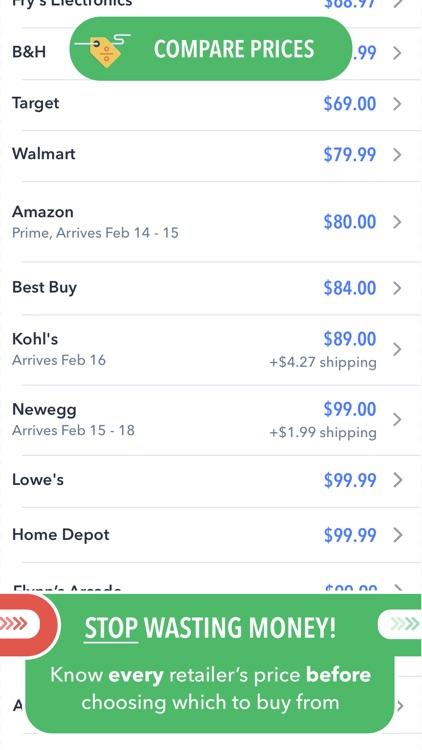Select Newegg Arrives Feb 15 - 18 text
Screen dimensions: 422x750
point(73,430)
